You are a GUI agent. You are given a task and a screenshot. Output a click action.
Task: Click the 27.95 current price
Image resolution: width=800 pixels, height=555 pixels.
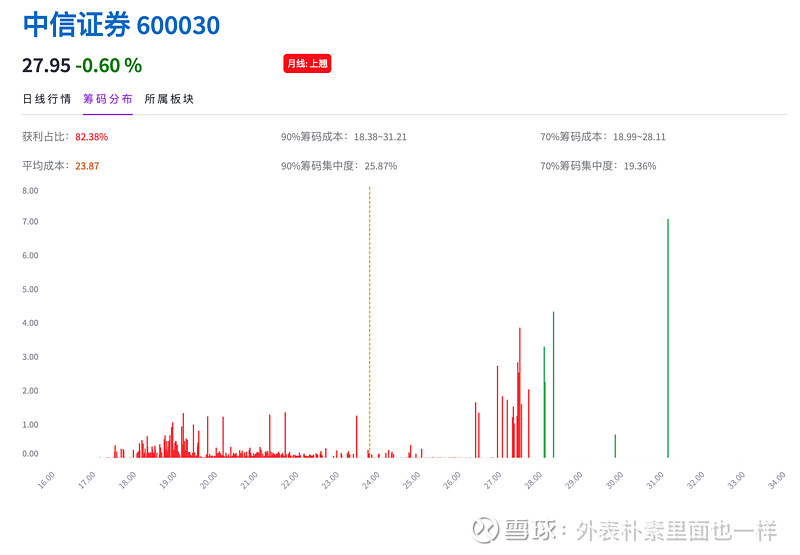coord(46,66)
